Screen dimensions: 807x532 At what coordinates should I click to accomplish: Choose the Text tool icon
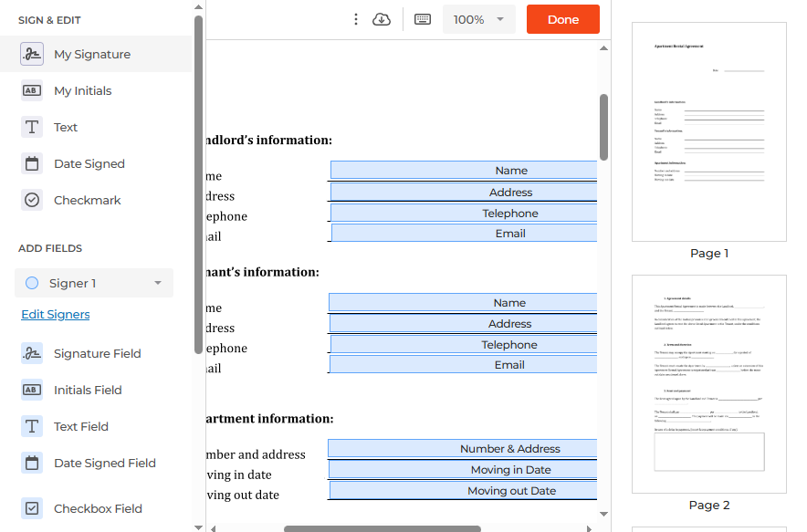click(32, 128)
